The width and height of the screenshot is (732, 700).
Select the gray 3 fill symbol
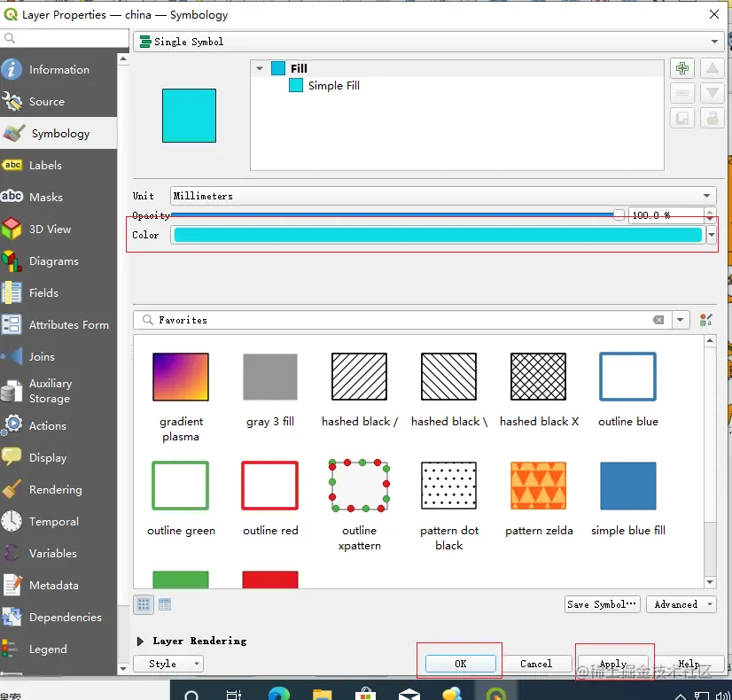click(x=270, y=377)
